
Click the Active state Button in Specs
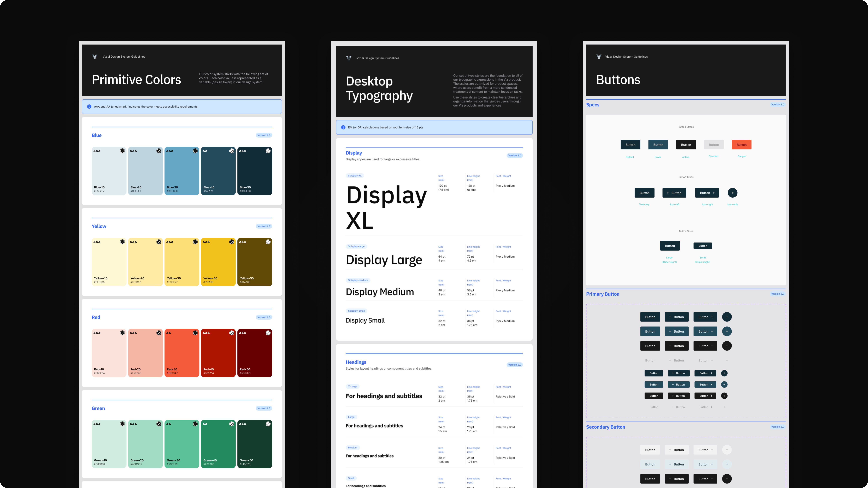(686, 144)
